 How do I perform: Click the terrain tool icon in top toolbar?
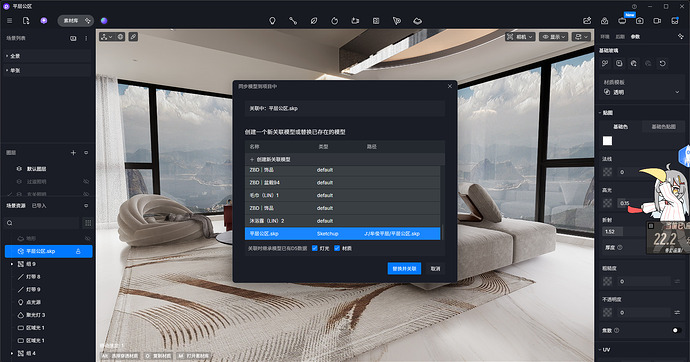(x=417, y=21)
